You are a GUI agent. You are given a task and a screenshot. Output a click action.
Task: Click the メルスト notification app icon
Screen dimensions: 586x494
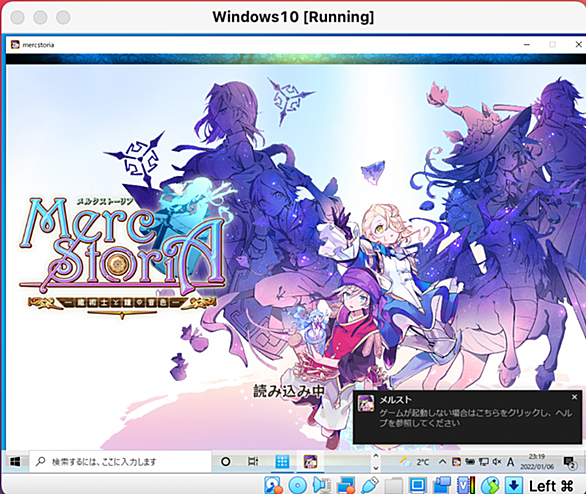(x=366, y=403)
